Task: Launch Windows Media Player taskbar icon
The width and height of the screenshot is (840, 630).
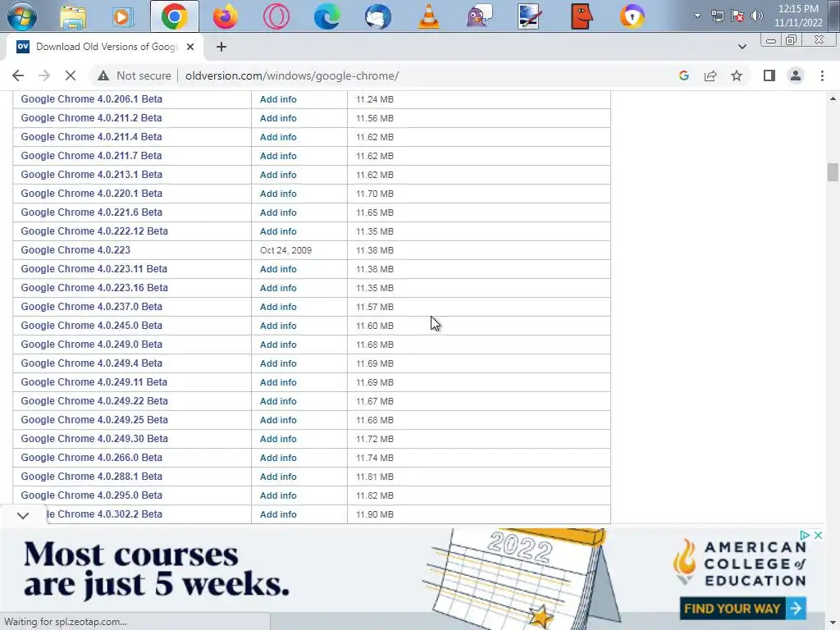Action: click(123, 17)
